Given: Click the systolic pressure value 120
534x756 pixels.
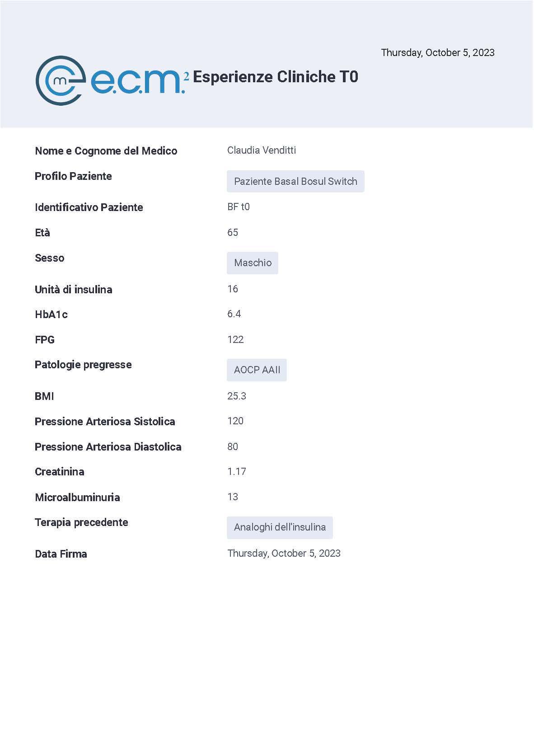Looking at the screenshot, I should click(x=235, y=421).
